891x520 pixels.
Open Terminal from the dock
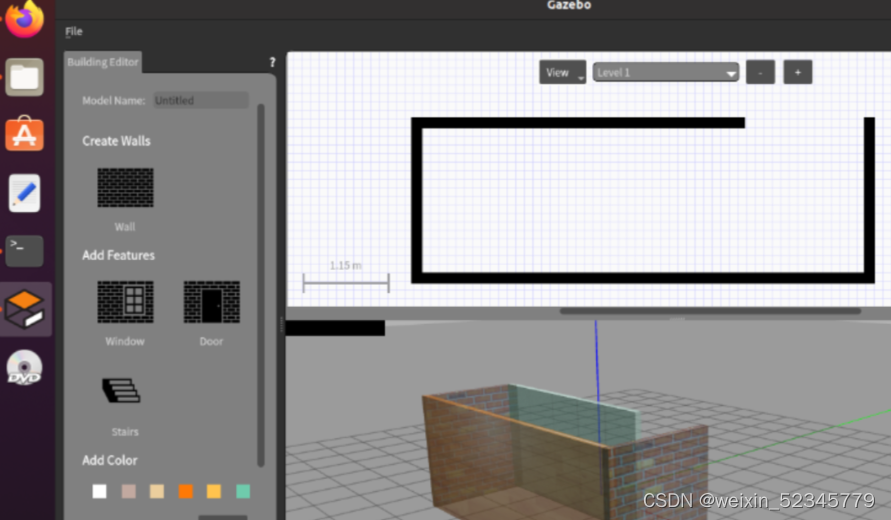click(24, 251)
